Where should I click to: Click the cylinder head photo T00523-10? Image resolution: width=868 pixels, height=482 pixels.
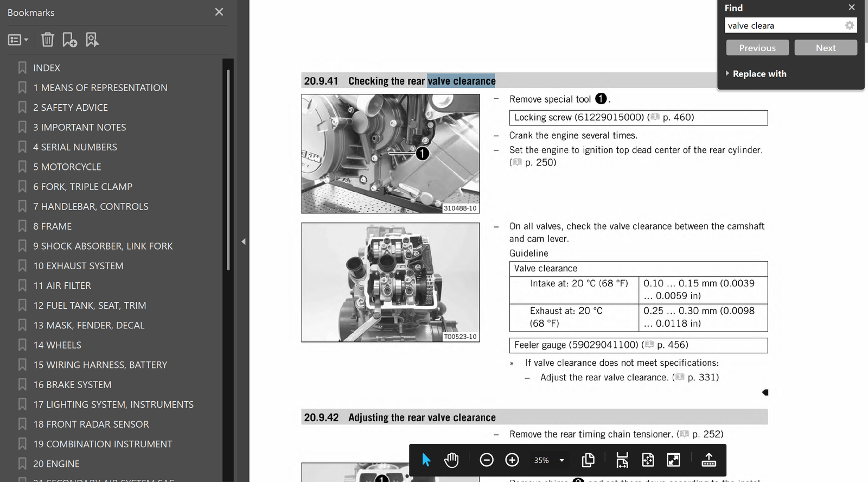click(x=391, y=282)
